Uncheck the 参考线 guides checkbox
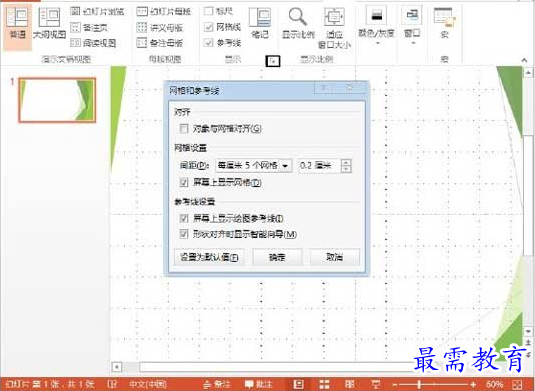Screen dimensions: 535x391 tap(208, 43)
